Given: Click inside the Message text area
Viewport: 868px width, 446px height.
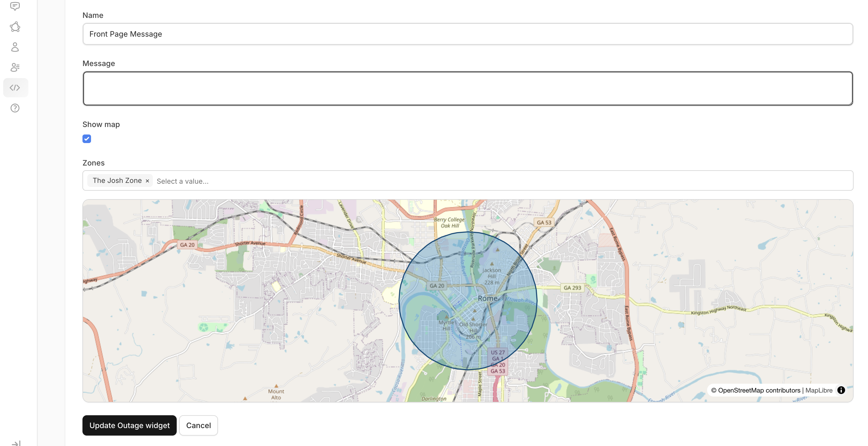Looking at the screenshot, I should point(468,89).
